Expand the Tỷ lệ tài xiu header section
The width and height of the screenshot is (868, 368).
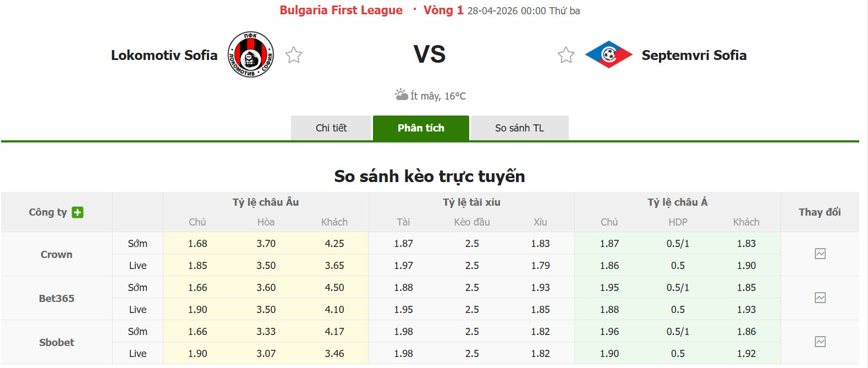[x=471, y=202]
